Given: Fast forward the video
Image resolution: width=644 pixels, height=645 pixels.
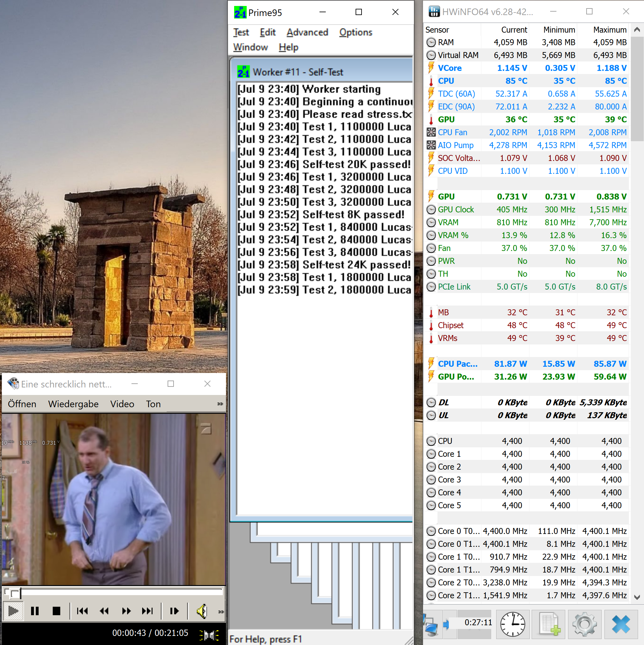Looking at the screenshot, I should pyautogui.click(x=126, y=611).
